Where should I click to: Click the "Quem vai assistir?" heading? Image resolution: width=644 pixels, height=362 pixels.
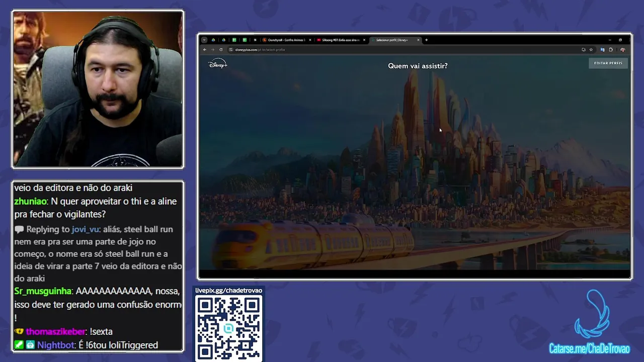coord(418,66)
